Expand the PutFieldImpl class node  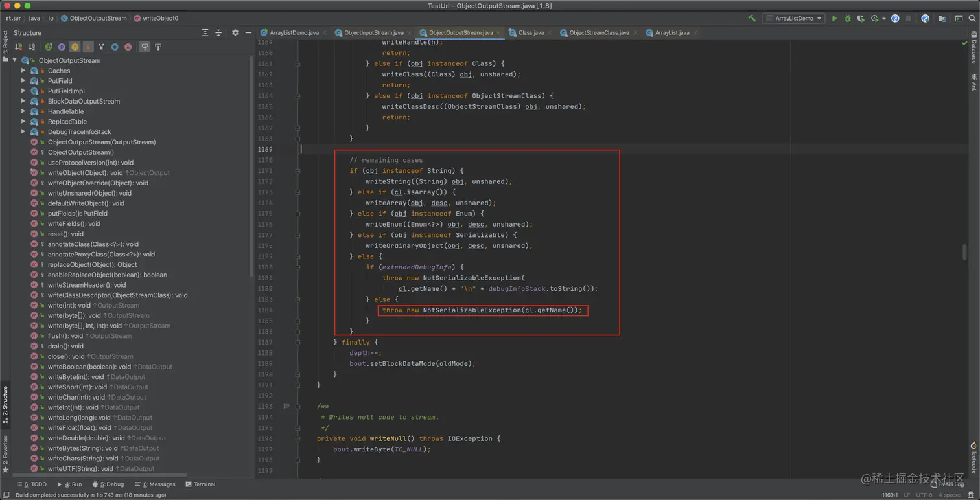click(24, 91)
